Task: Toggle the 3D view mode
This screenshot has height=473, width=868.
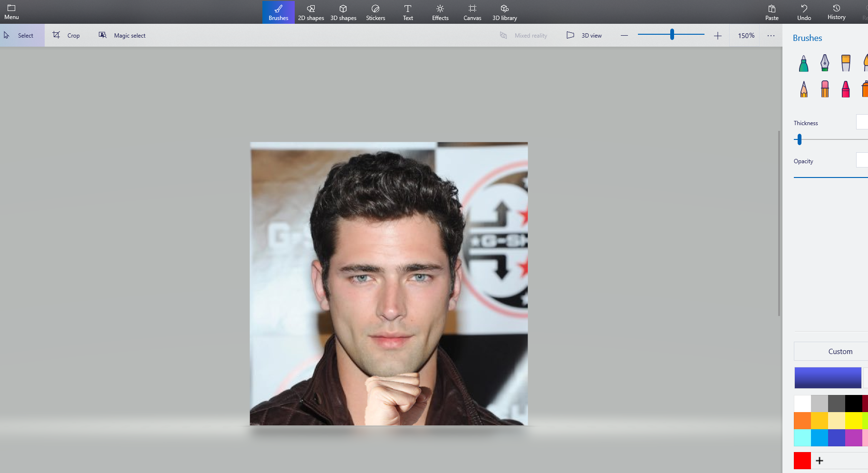Action: click(584, 35)
